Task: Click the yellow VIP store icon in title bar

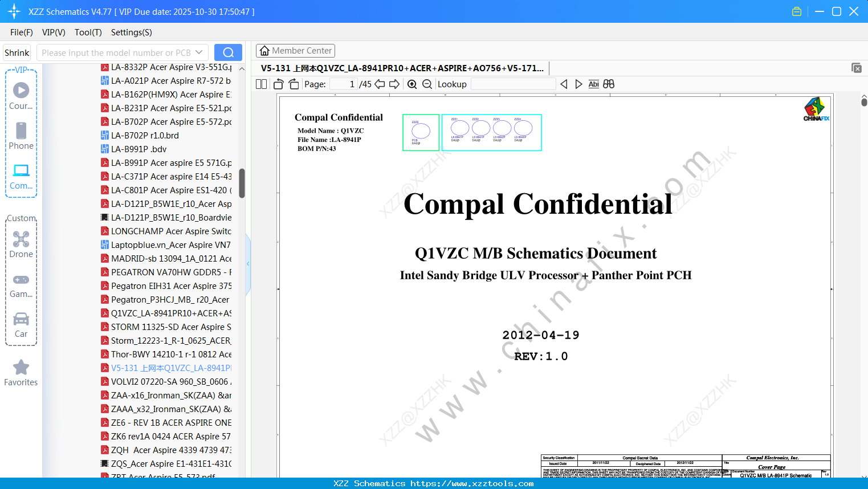Action: coord(797,11)
